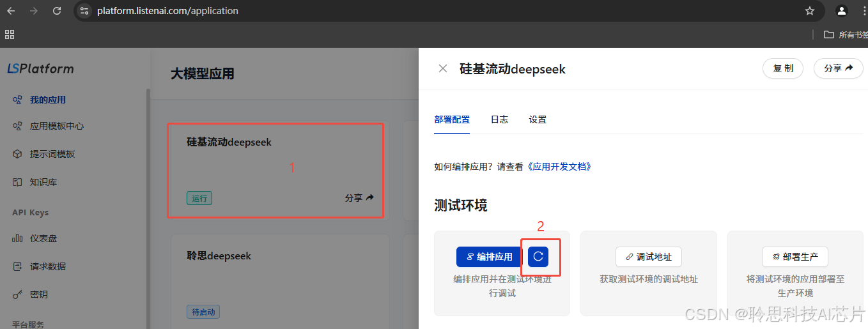Click the 测试环境 section heading
The width and height of the screenshot is (868, 329).
coord(461,205)
